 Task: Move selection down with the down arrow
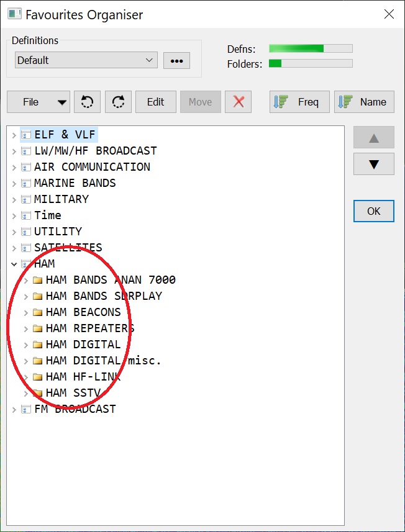[x=374, y=165]
